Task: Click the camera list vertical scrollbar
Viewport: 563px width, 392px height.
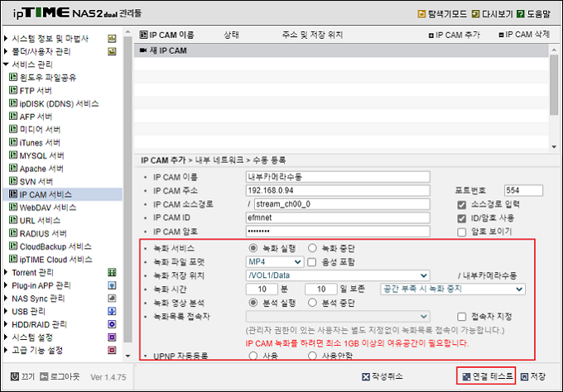Action: [554, 84]
